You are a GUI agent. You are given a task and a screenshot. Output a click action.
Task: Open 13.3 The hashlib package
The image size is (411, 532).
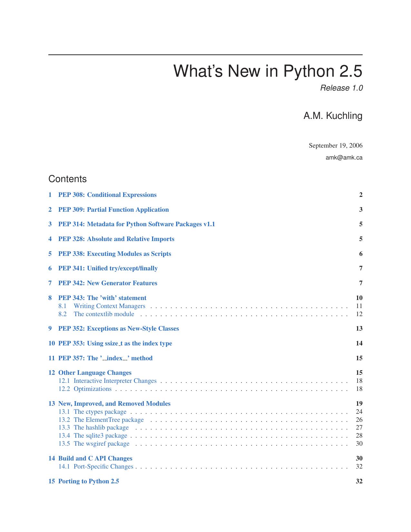click(93, 428)
